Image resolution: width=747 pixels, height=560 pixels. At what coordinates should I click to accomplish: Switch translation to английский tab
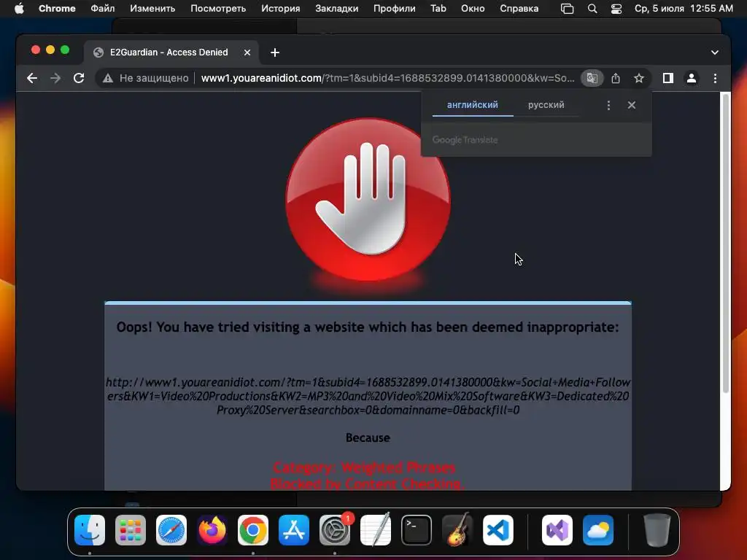473,105
